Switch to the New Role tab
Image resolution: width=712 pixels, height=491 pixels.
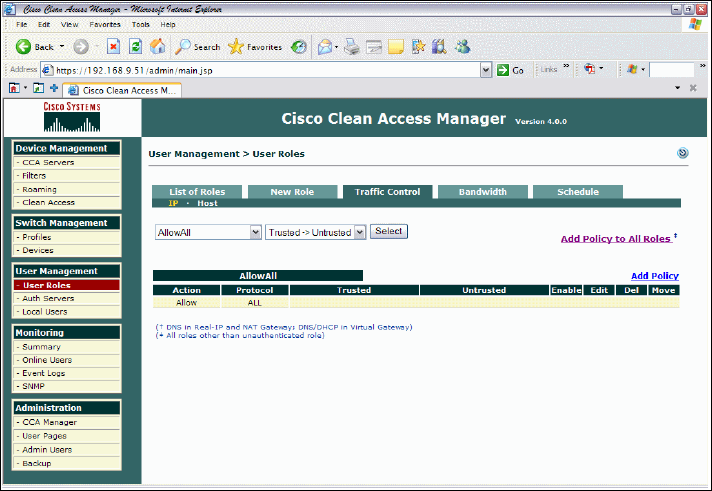click(292, 192)
